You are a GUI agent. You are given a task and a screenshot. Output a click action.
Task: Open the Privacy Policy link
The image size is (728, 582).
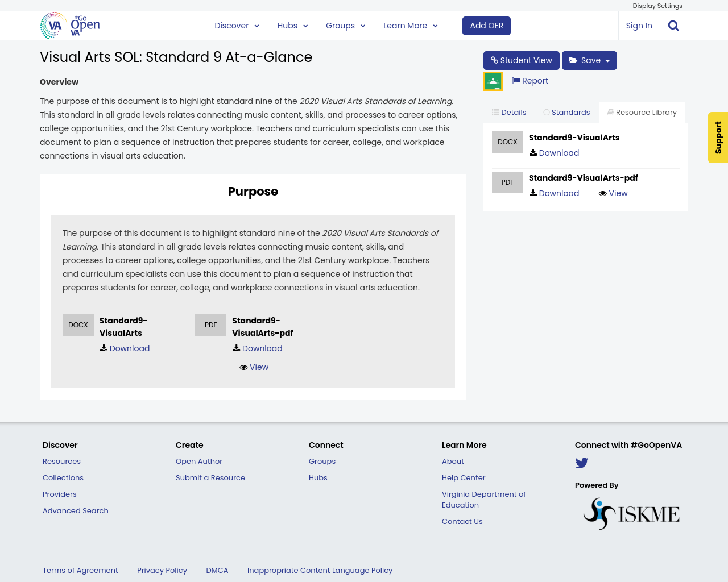(x=162, y=571)
